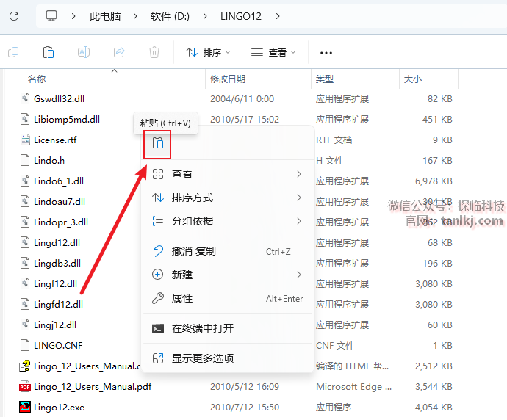
Task: Select the file named Lingo12.exe
Action: click(60, 407)
